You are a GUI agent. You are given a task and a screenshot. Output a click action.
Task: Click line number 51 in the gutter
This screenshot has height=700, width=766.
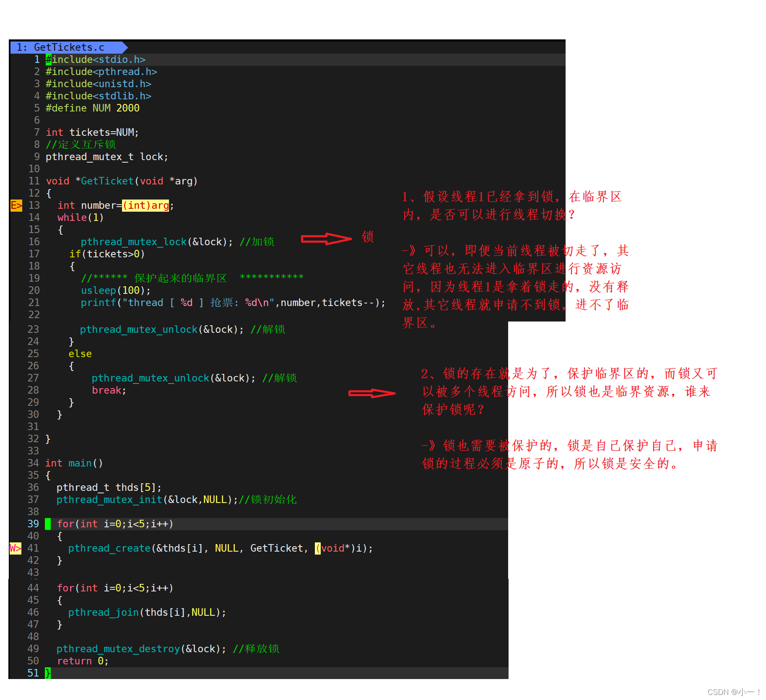[33, 673]
